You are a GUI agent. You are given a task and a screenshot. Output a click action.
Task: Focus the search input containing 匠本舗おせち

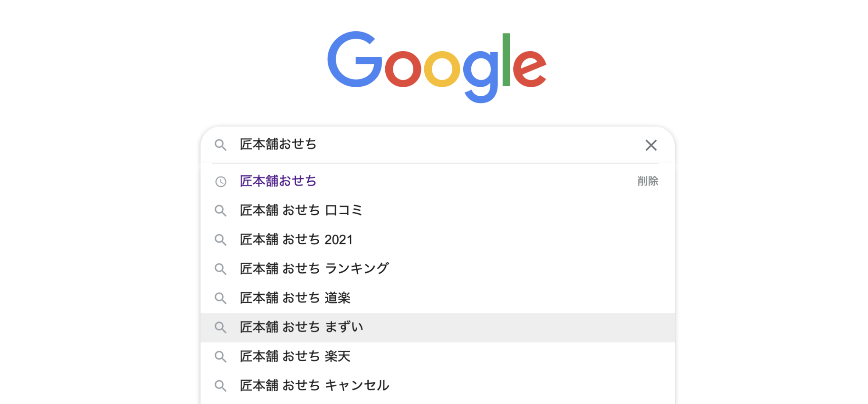tap(424, 145)
